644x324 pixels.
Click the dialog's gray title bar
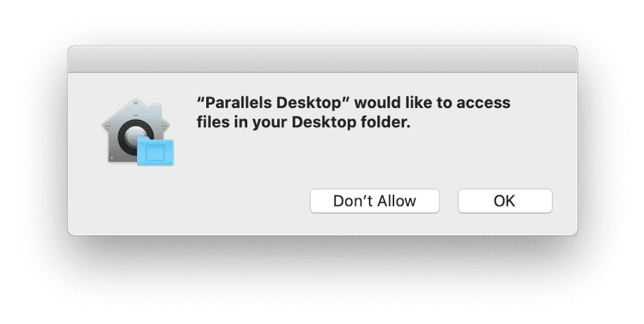coord(322,58)
